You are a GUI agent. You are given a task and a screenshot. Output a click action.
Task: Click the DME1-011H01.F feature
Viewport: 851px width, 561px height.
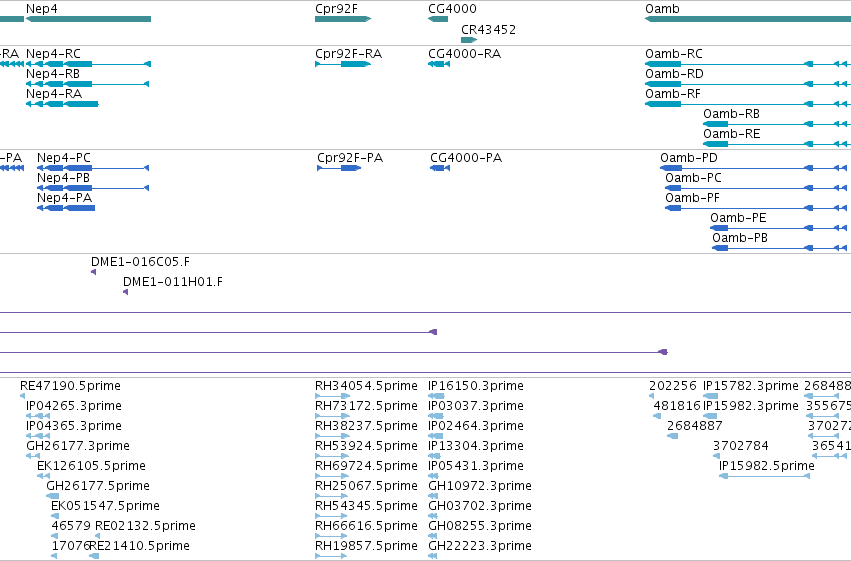[125, 292]
